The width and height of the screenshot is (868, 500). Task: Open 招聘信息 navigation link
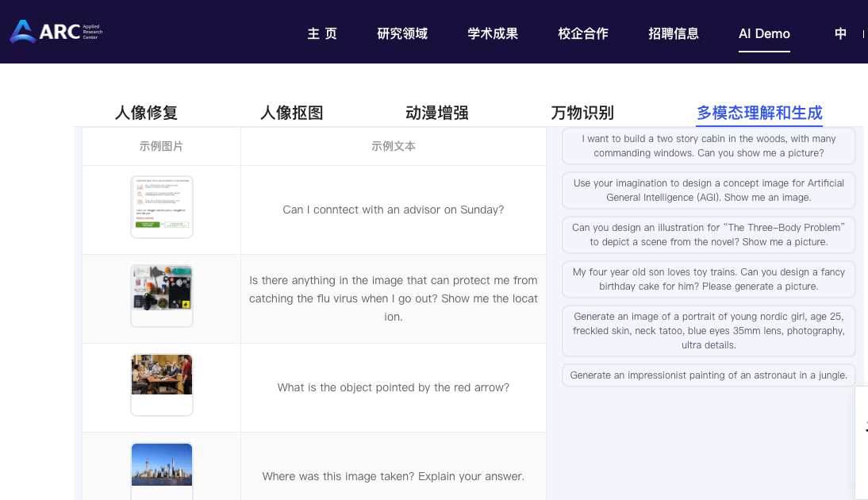coord(673,34)
